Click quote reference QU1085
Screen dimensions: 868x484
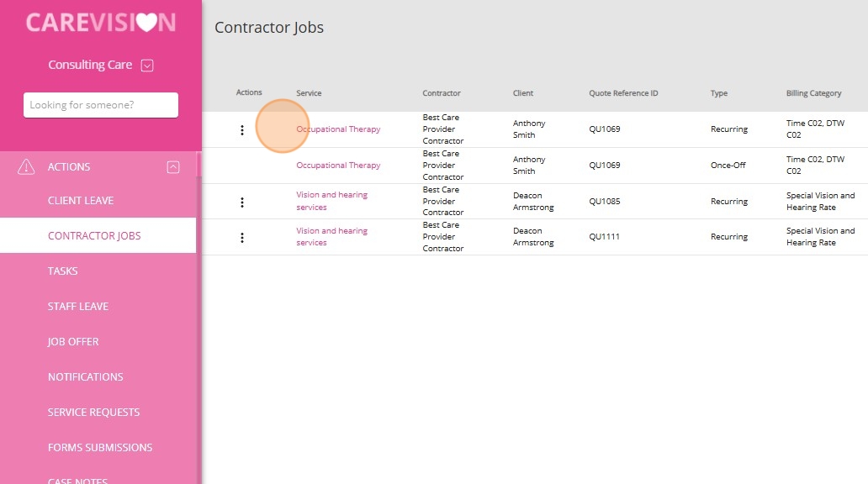click(605, 202)
